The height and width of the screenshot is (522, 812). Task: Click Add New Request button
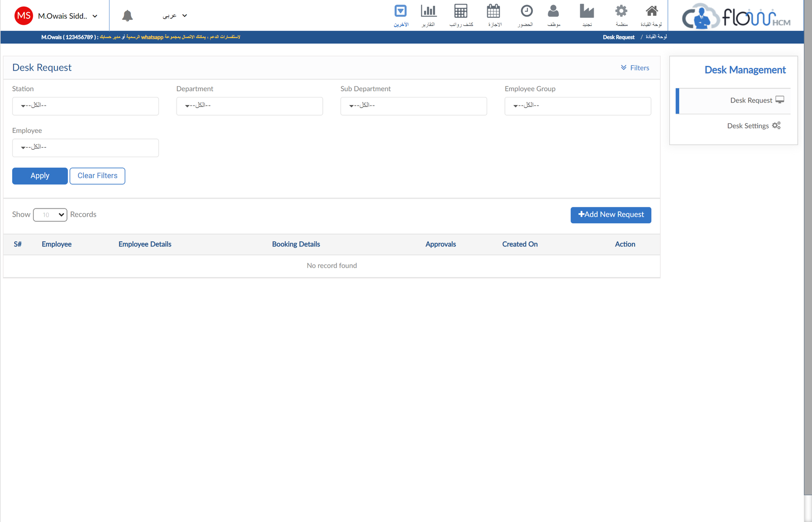pyautogui.click(x=611, y=215)
